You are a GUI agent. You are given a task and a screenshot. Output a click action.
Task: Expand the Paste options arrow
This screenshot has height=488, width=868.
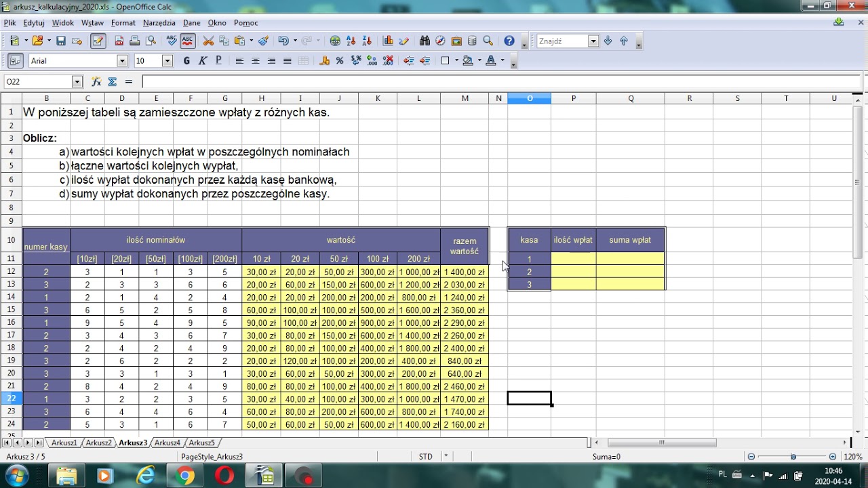pos(251,41)
